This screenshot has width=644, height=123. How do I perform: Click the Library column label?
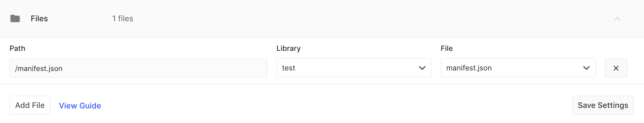[288, 48]
